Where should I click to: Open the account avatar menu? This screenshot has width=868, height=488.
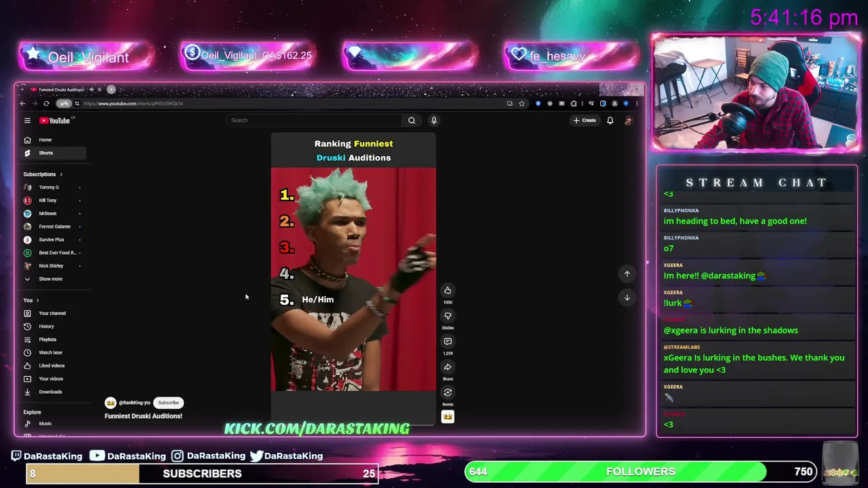click(629, 121)
